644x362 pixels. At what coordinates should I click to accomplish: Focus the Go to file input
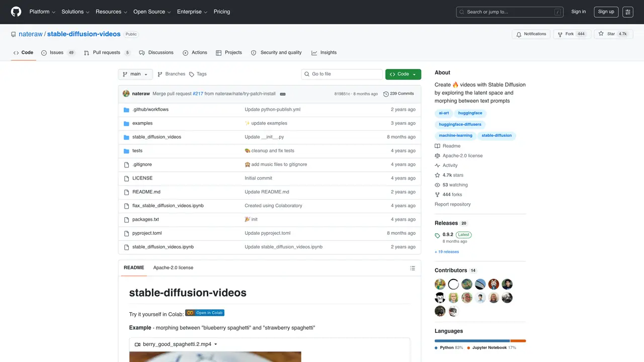click(x=342, y=74)
